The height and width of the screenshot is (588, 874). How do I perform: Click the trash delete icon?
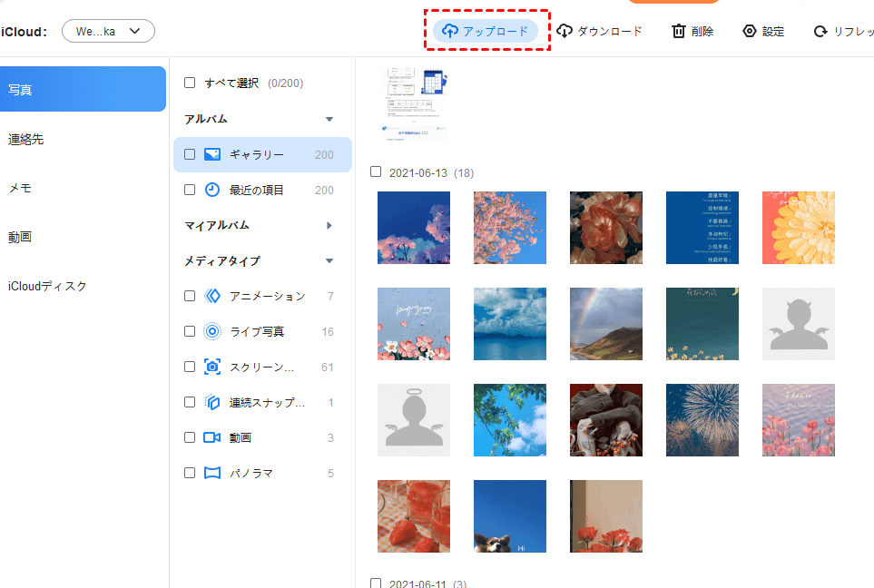[678, 31]
